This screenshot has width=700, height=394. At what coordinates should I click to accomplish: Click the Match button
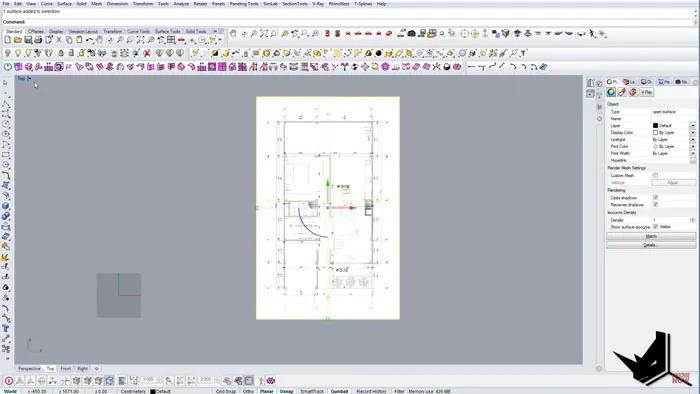point(651,236)
